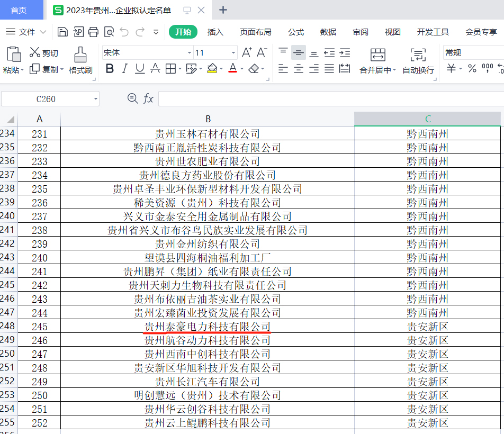
Task: Switch to the 插入 tab
Action: point(215,32)
